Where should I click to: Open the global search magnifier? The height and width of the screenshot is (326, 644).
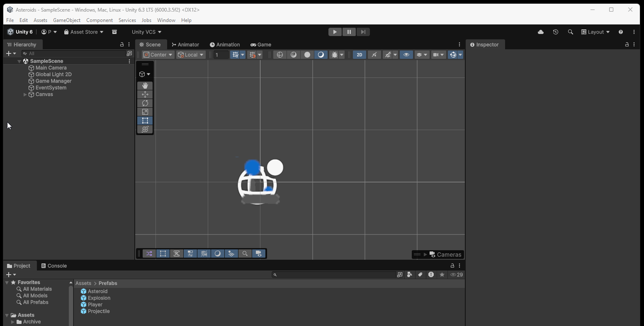[571, 32]
